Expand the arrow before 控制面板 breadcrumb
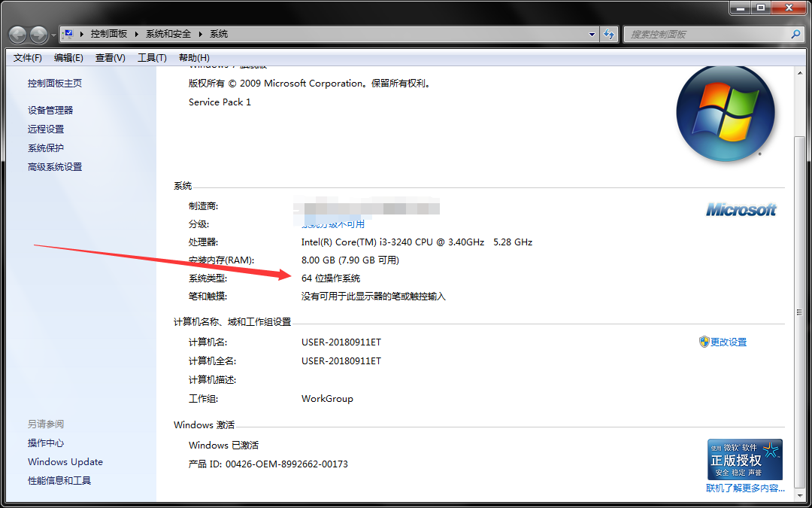 tap(81, 34)
